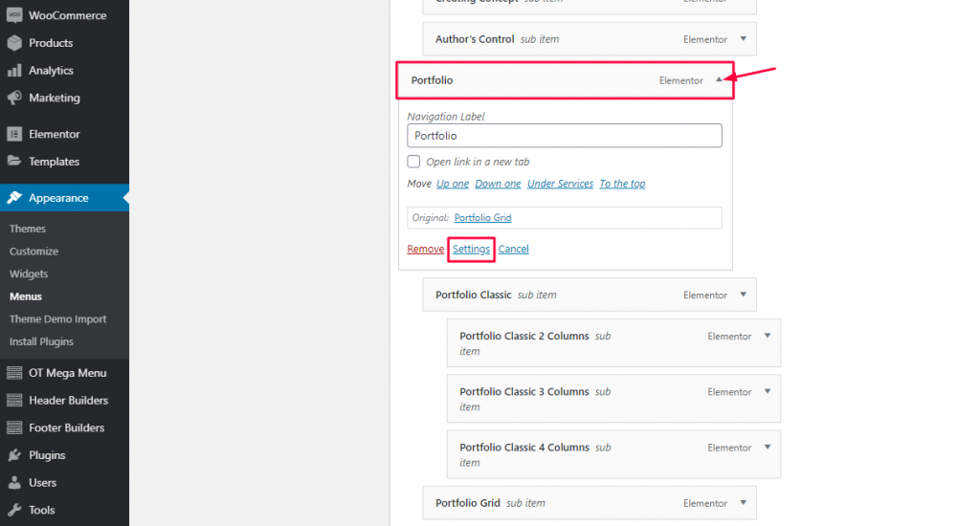
Task: Expand the Portfolio Grid sub item
Action: coord(743,502)
